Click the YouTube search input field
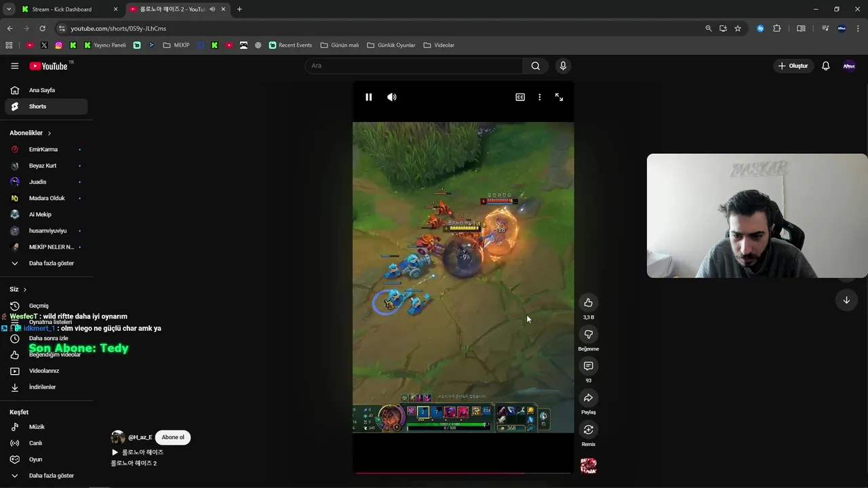 click(414, 66)
